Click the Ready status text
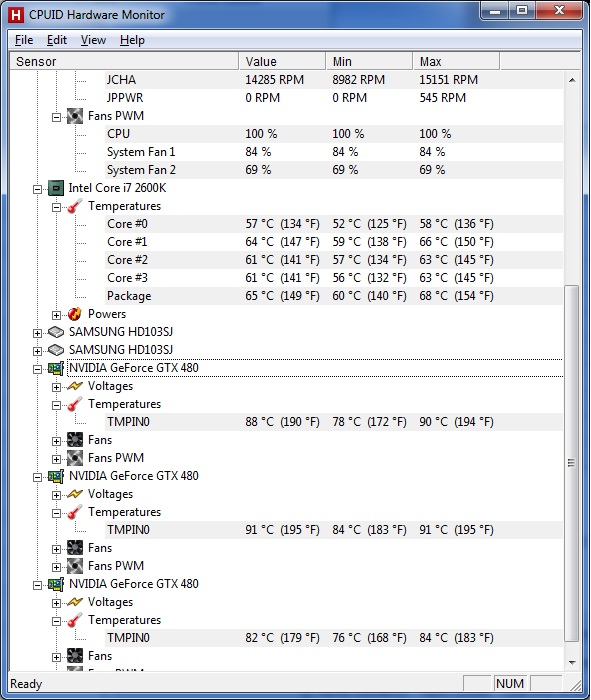The image size is (591, 700). point(26,684)
